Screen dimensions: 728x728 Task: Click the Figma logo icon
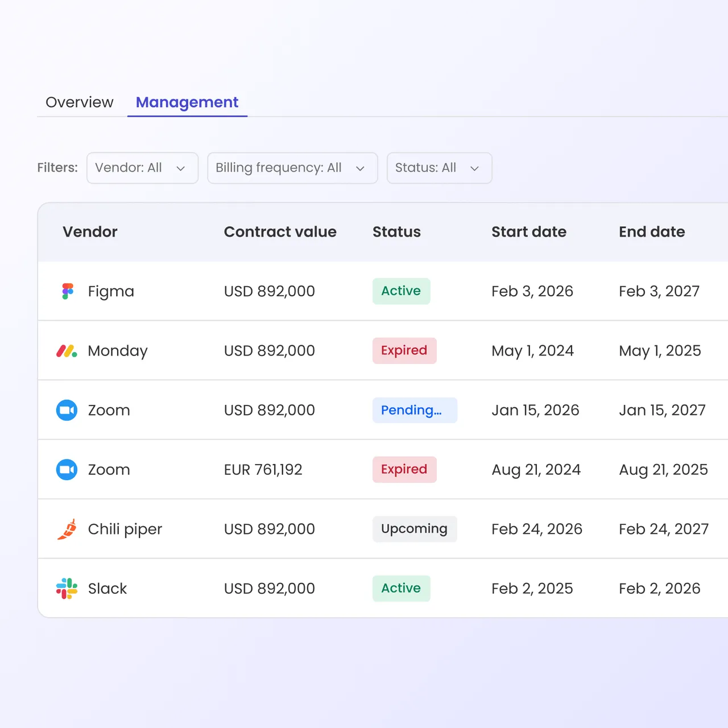[68, 291]
